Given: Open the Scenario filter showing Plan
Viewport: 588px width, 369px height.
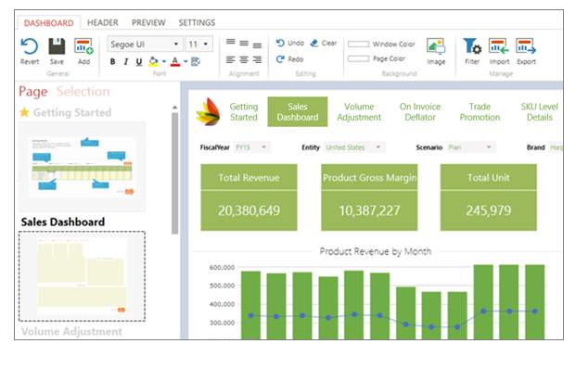Looking at the screenshot, I should [x=471, y=147].
